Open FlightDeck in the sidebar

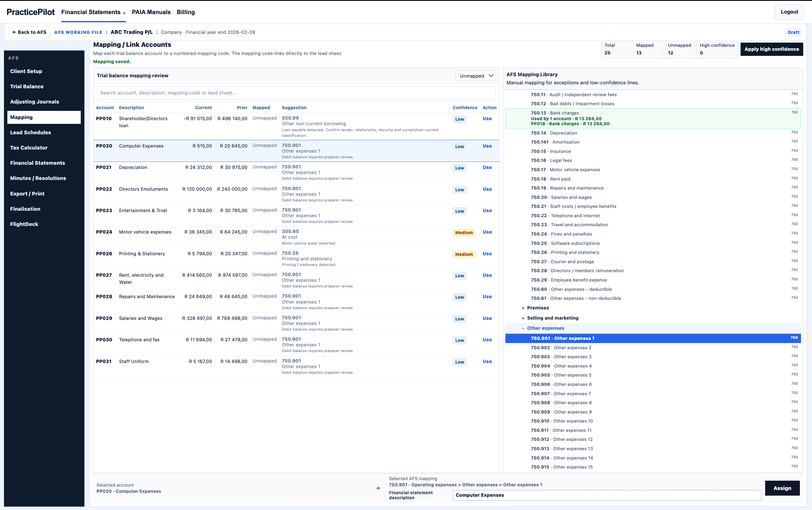coord(44,224)
